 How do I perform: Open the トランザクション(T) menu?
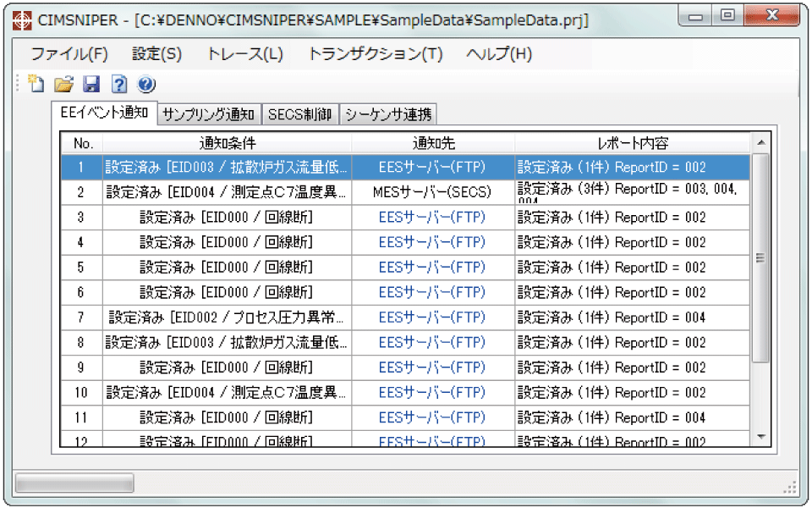click(x=374, y=54)
